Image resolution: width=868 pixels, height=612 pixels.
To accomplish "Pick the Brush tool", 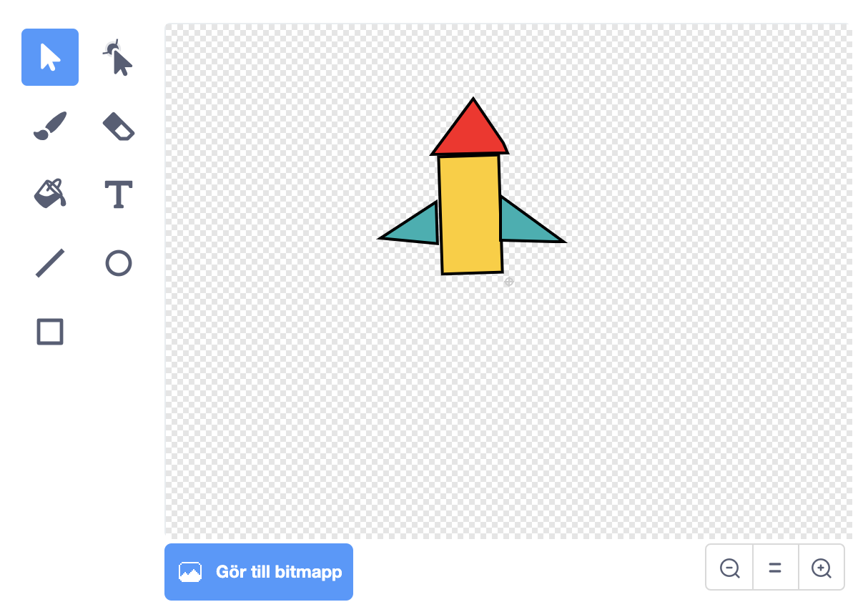I will click(50, 126).
